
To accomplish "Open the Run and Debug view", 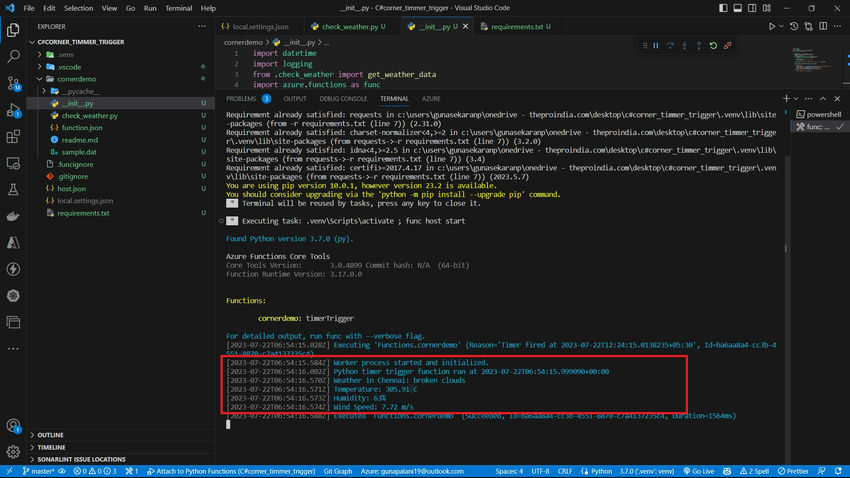I will (x=14, y=111).
